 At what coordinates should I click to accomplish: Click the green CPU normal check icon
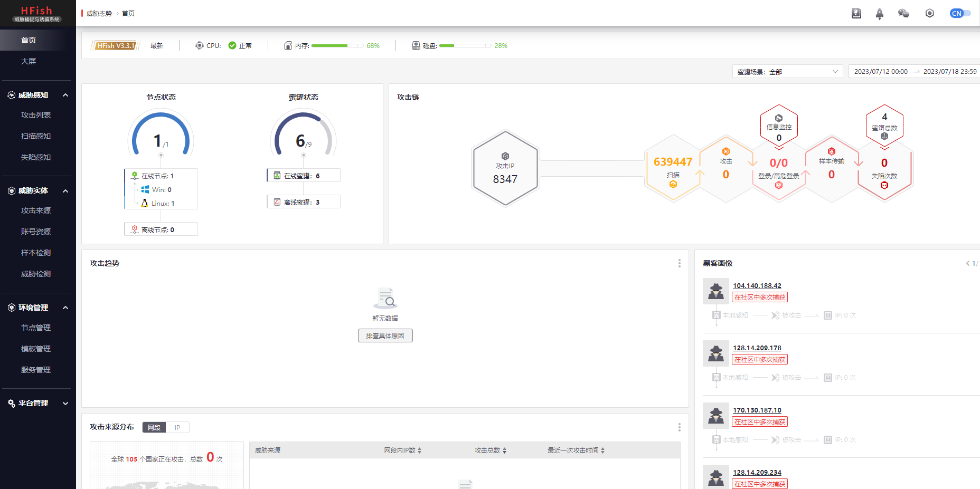[x=232, y=45]
